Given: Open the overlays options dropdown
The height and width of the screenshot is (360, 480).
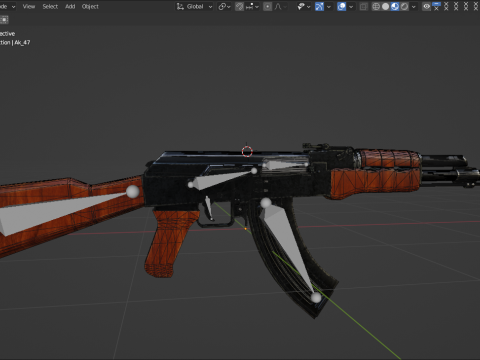Looking at the screenshot, I should tap(351, 6).
